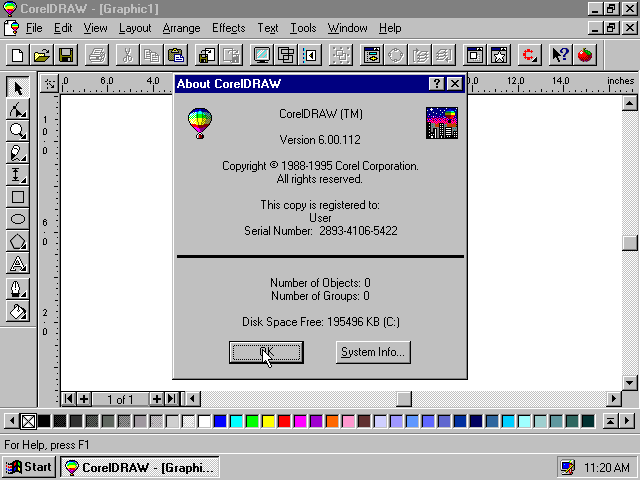Go to last page button

(x=172, y=399)
